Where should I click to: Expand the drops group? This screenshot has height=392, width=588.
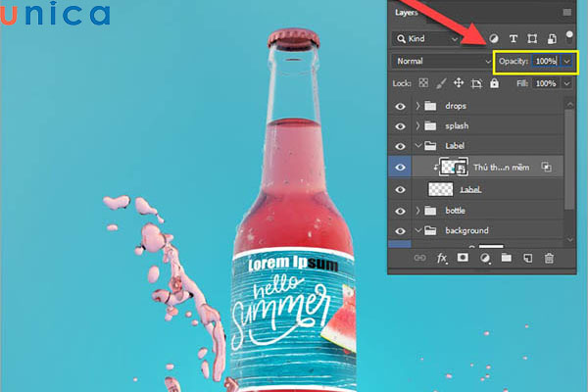tap(417, 106)
